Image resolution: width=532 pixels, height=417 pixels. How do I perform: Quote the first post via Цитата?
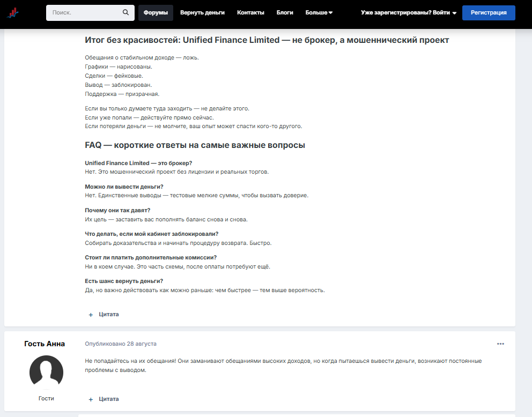[108, 314]
